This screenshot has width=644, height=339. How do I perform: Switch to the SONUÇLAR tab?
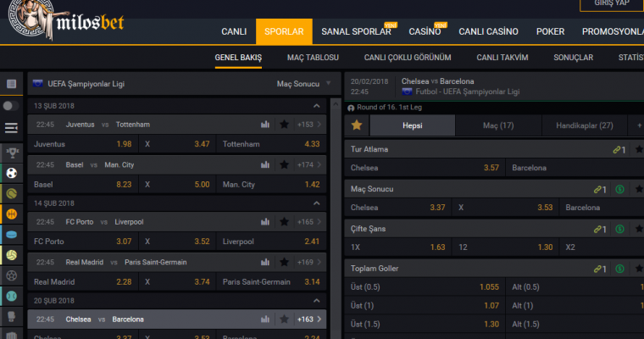[574, 58]
